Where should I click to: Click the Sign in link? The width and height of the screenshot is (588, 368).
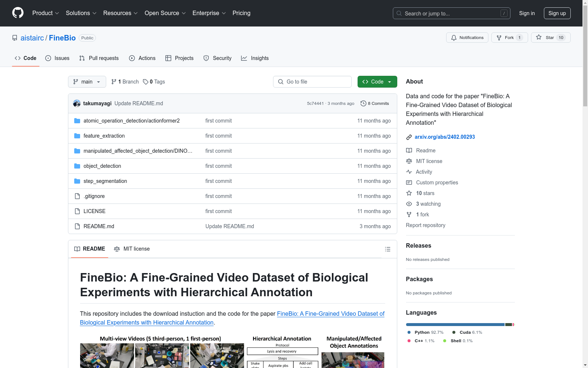527,13
